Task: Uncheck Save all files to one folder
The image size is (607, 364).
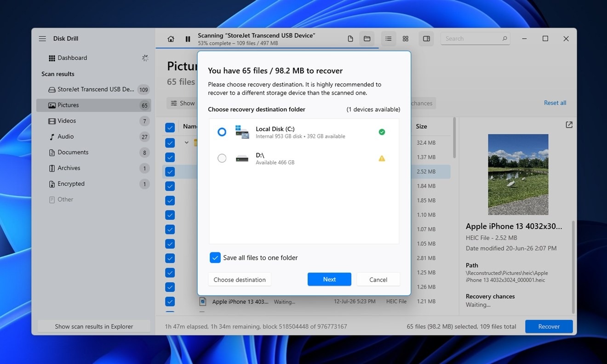Action: [x=215, y=258]
